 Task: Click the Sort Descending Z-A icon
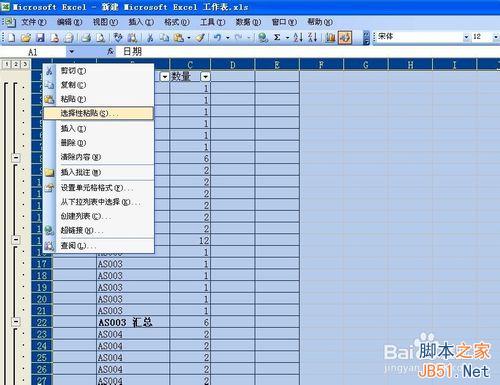[x=312, y=38]
